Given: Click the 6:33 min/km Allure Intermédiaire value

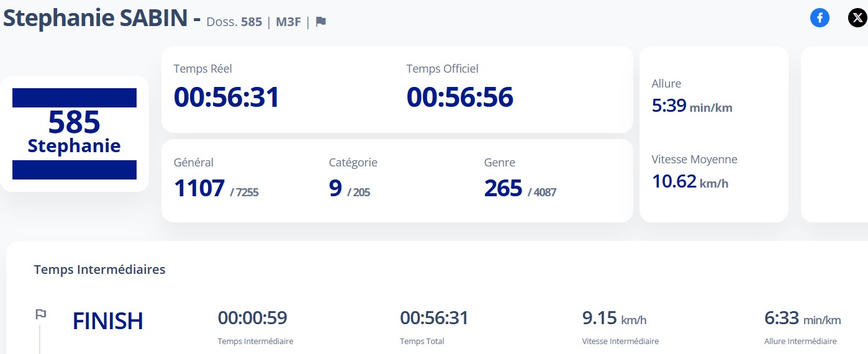Looking at the screenshot, I should pos(802,319).
